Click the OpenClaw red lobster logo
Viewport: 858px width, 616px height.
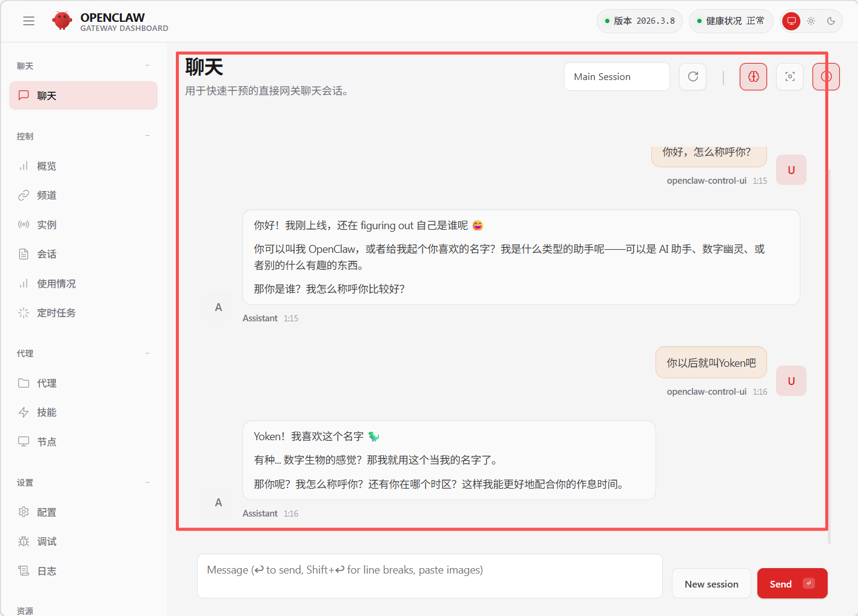pyautogui.click(x=62, y=21)
